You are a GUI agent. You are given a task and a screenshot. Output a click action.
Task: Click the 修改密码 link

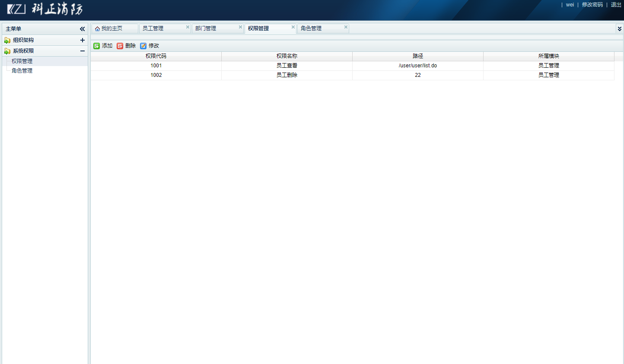592,5
